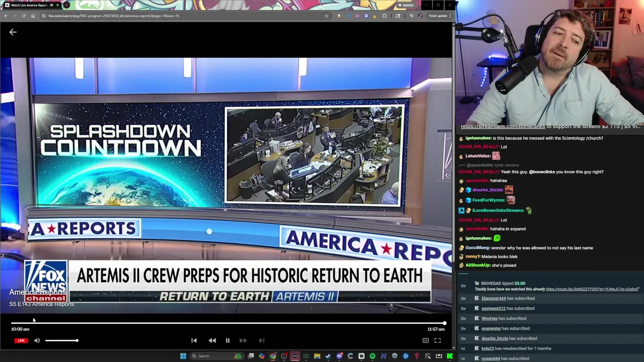Open the Chrome extensions puzzle icon
644x362 pixels.
pos(384,16)
